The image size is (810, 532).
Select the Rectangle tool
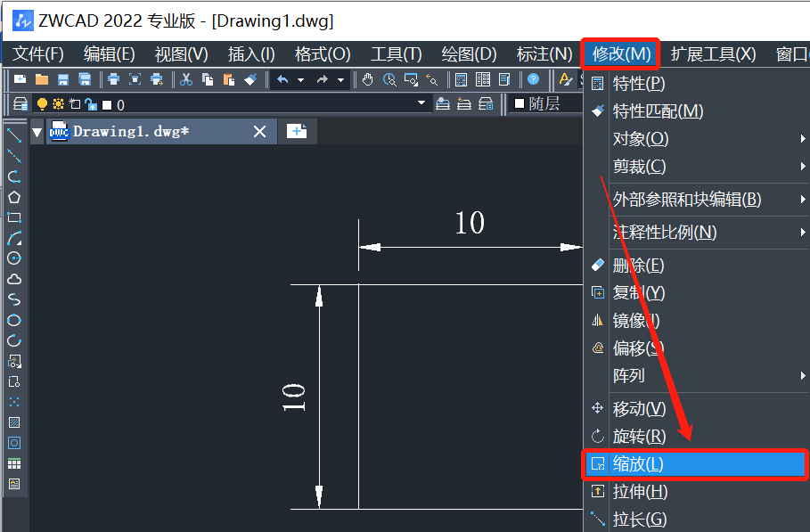click(14, 217)
